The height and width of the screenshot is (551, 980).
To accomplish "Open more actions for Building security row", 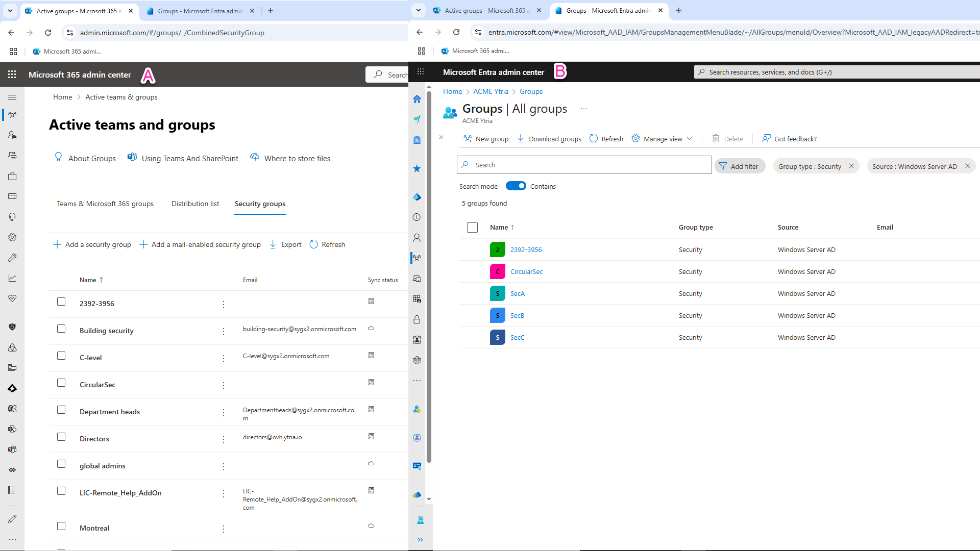I will (224, 332).
